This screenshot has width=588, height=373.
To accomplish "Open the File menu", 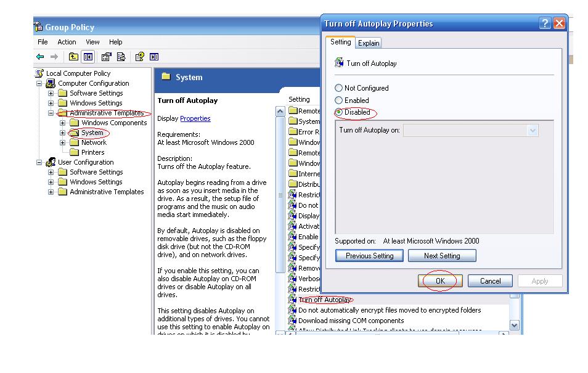I will [x=43, y=42].
